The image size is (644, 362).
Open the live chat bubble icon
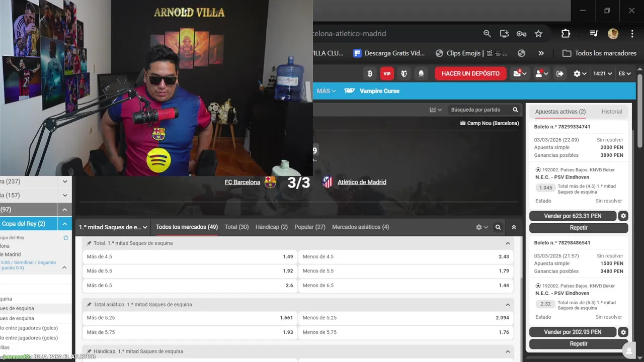click(628, 350)
